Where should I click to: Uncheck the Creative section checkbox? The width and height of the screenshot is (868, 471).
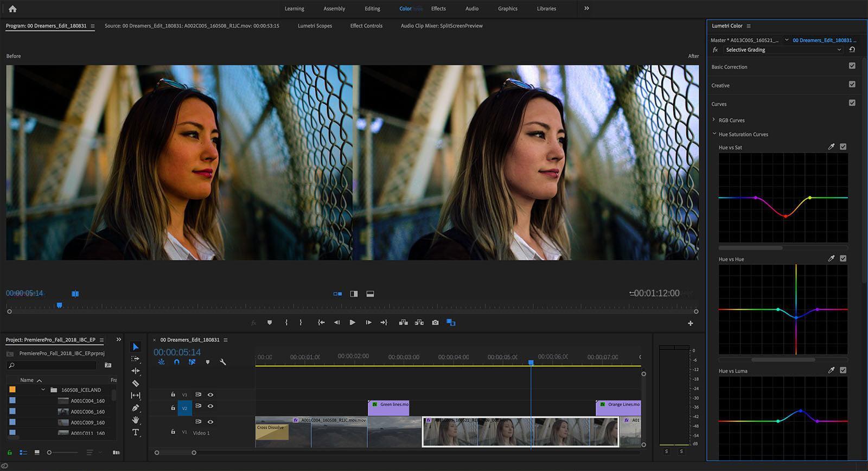pyautogui.click(x=852, y=84)
